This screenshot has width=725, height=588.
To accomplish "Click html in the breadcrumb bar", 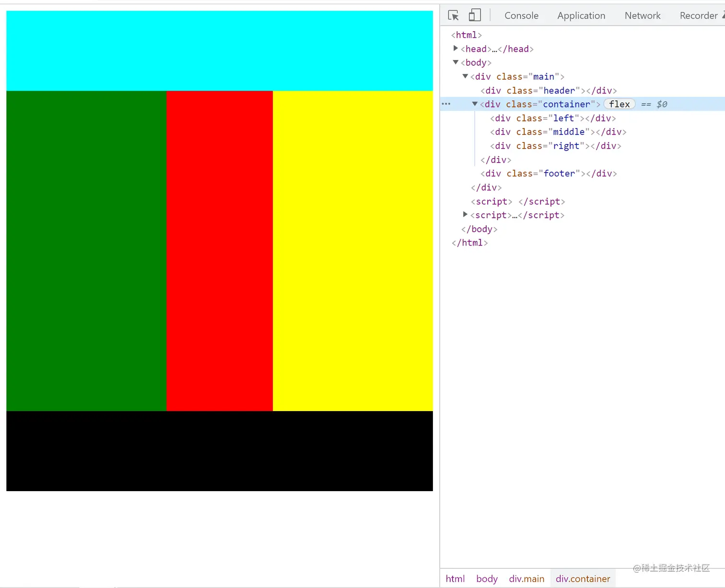I will point(455,579).
